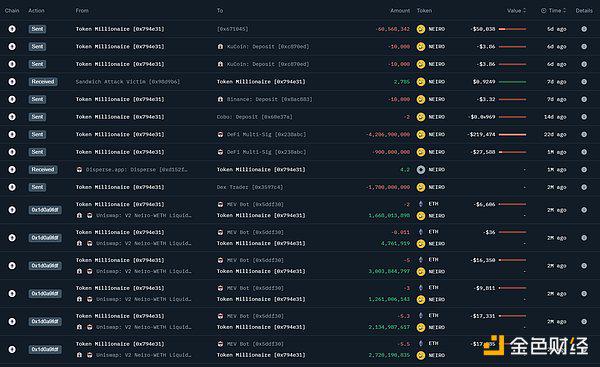Click chain icon in the -$9,811 swap row
The height and width of the screenshot is (367, 600).
[12, 294]
